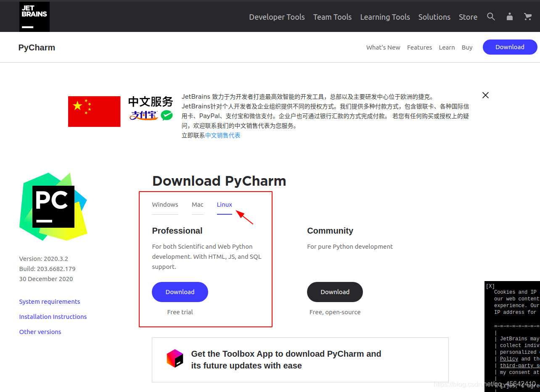Viewport: 540px width, 392px height.
Task: Click the 中文销售代表 link
Action: click(x=223, y=135)
